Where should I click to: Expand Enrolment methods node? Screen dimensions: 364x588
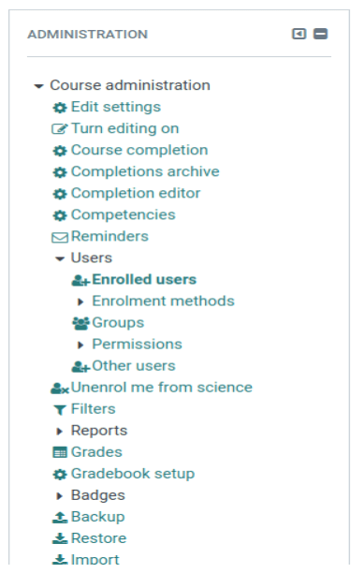pos(80,301)
